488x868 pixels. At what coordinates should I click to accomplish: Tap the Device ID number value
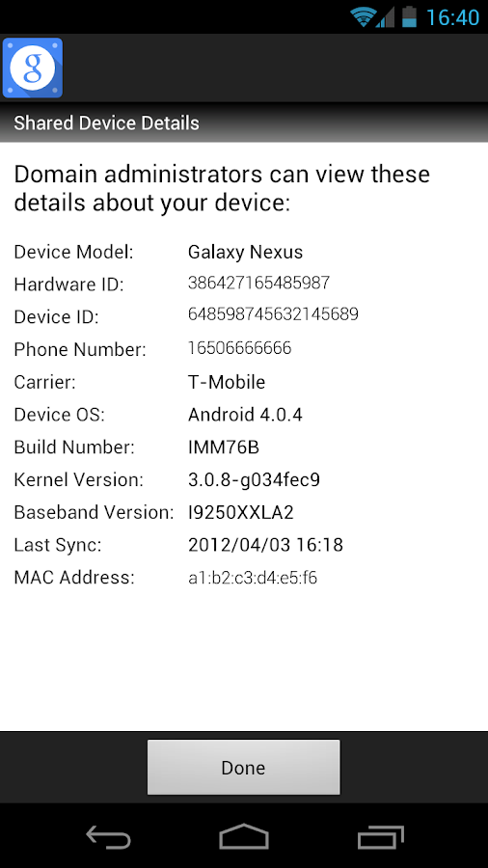273,314
